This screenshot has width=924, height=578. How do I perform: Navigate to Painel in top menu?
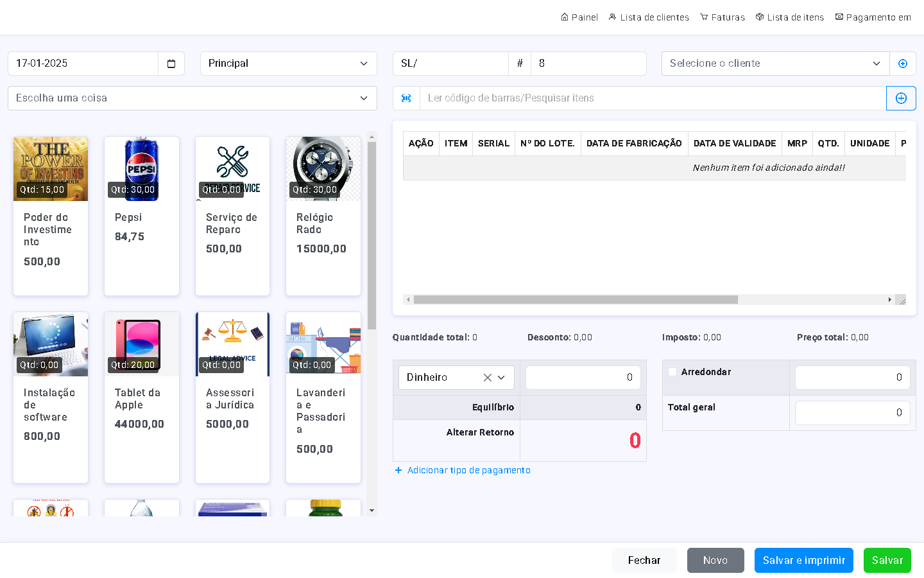pyautogui.click(x=579, y=17)
